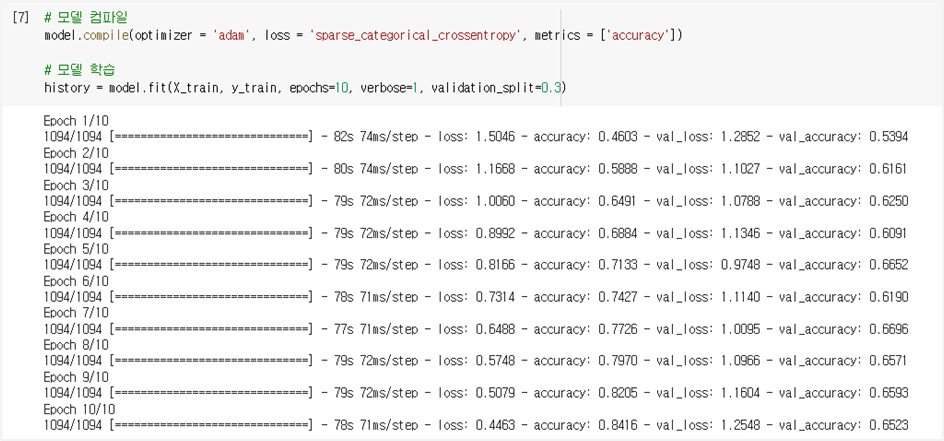
Task: Click the val_accuracy value 0.6696
Action: pos(889,329)
